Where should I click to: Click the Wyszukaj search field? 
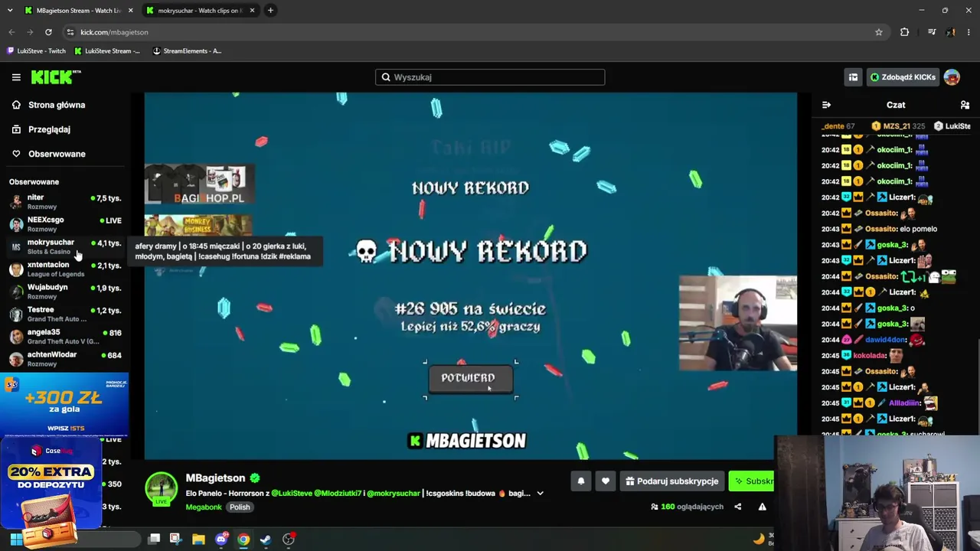tap(490, 77)
